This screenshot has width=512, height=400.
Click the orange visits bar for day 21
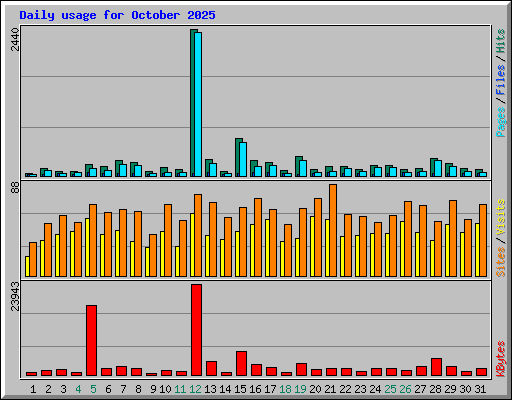(x=333, y=230)
